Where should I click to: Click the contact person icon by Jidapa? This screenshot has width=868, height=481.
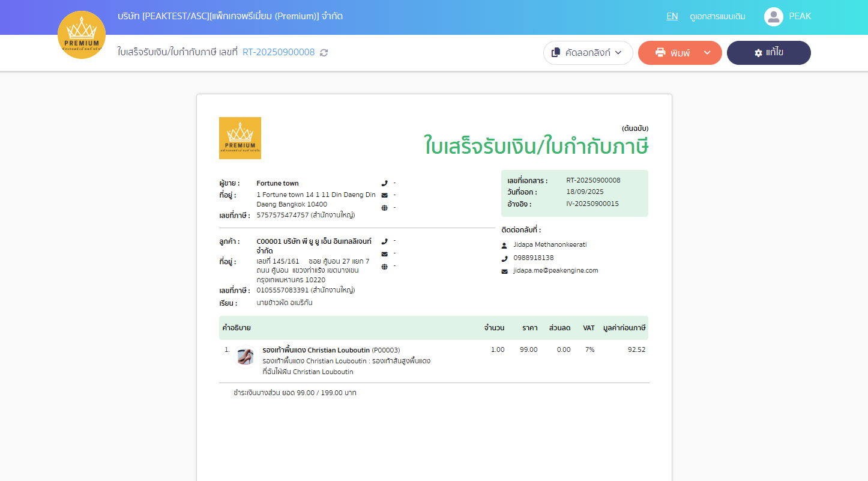click(x=504, y=246)
